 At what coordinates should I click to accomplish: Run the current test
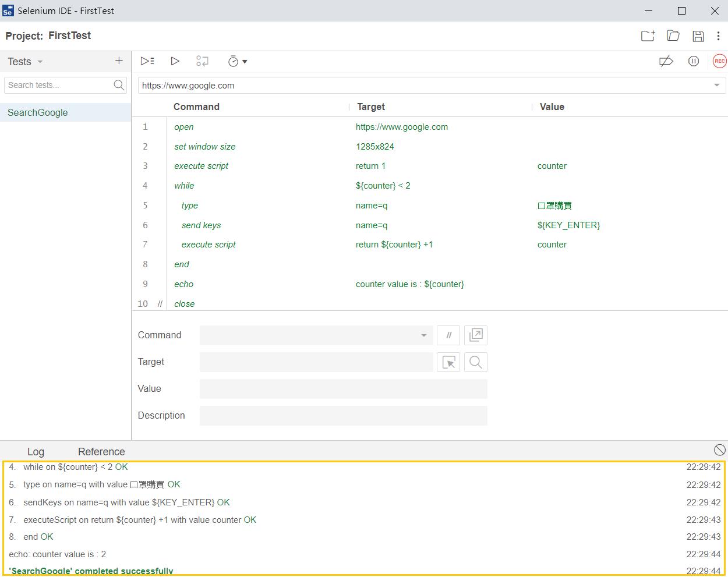coord(175,61)
